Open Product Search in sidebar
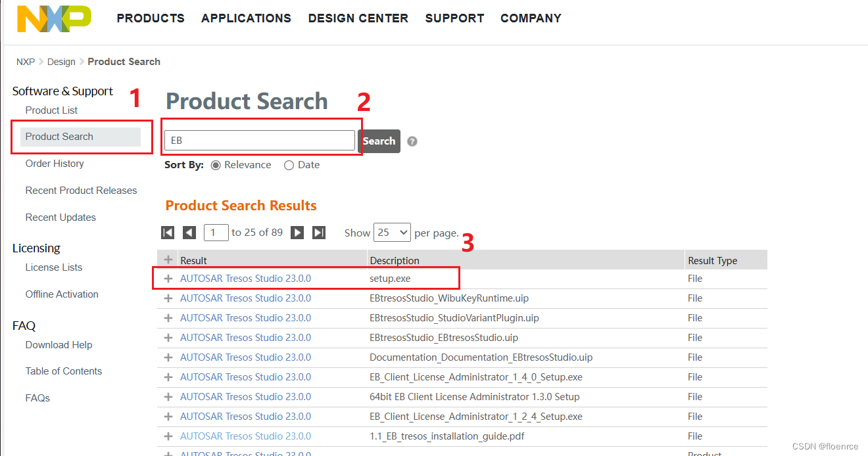This screenshot has width=868, height=456. pyautogui.click(x=80, y=137)
